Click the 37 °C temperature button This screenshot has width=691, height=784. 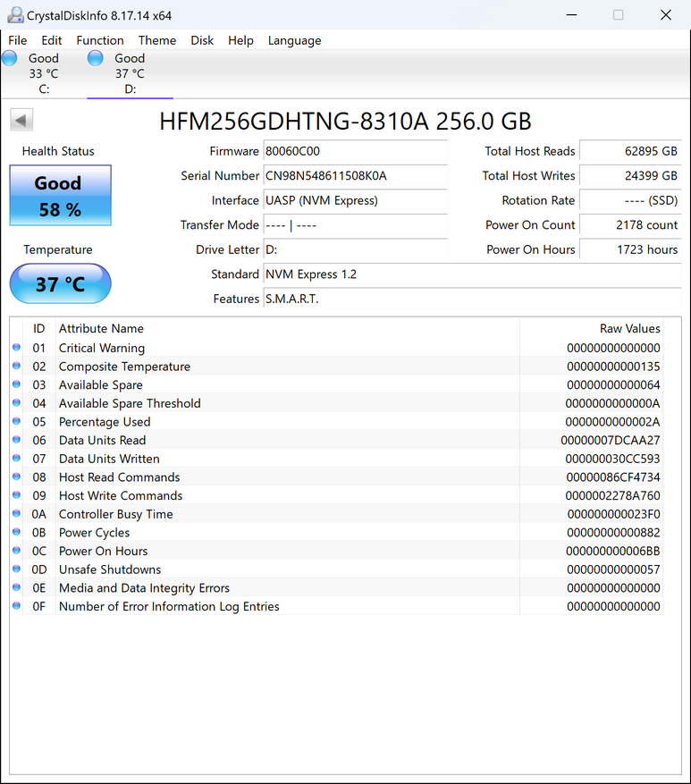[x=60, y=284]
